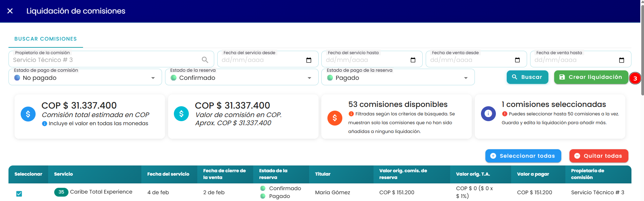Expand Estado de pago de la reserva dropdown
The image size is (644, 201).
[398, 78]
